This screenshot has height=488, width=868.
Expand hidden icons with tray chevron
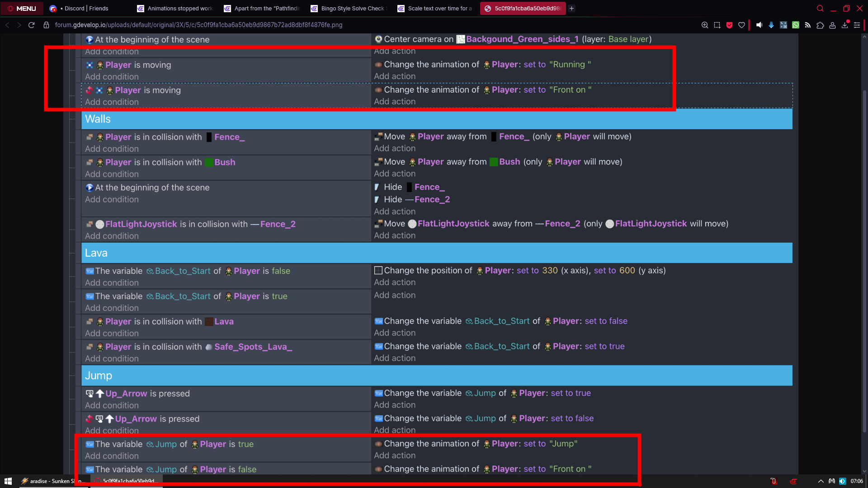pyautogui.click(x=821, y=481)
